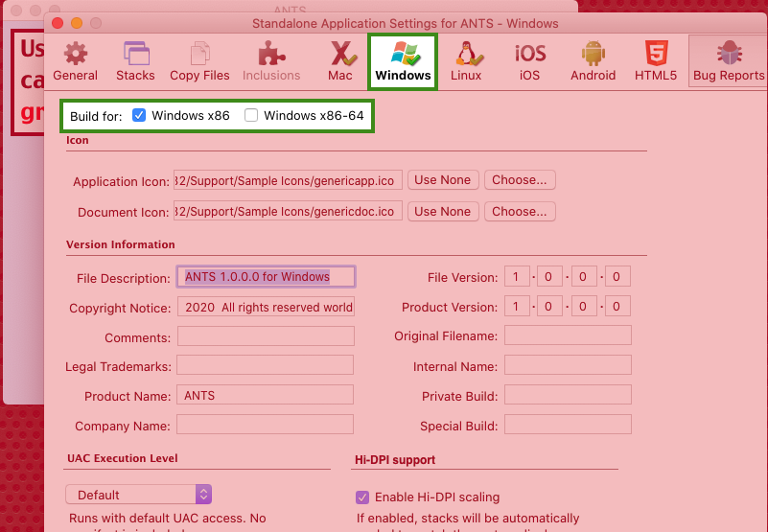Open the Copy Files pane
Image resolution: width=768 pixels, height=532 pixels.
pos(199,61)
